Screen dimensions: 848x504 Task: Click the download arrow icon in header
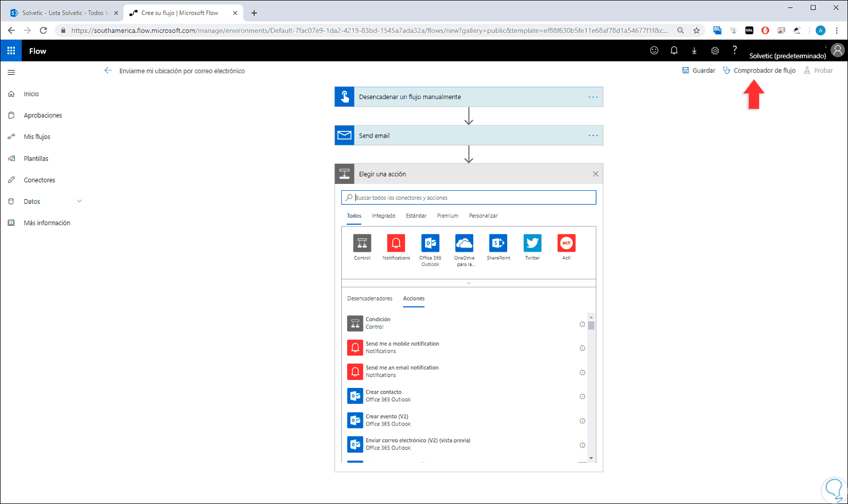point(694,51)
